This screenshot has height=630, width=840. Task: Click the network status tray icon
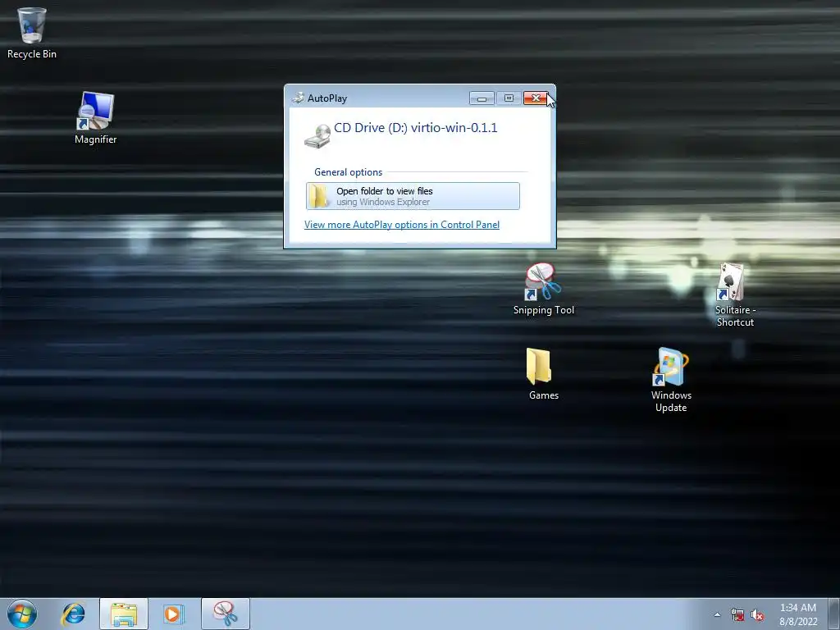pyautogui.click(x=737, y=614)
